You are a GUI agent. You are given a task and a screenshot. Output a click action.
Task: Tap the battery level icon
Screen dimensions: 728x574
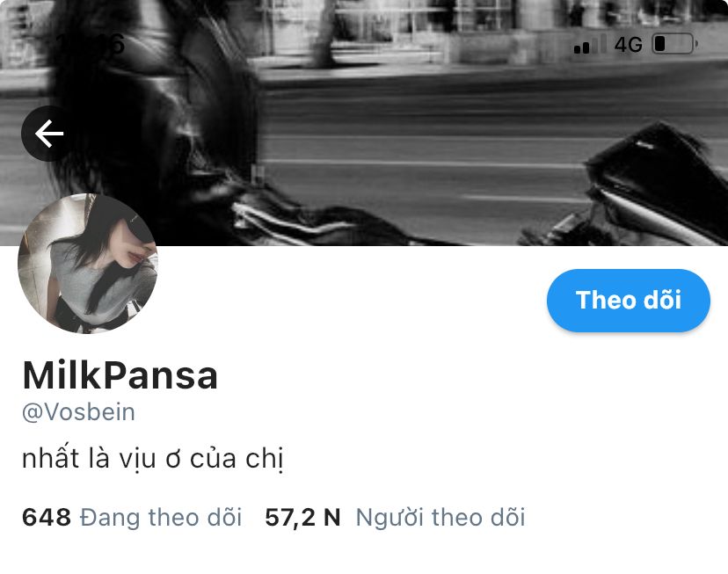(675, 44)
